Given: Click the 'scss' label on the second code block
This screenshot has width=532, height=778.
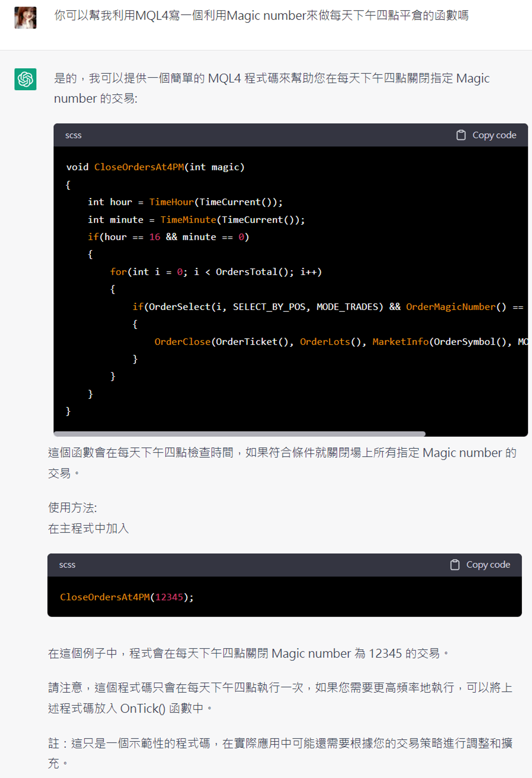Looking at the screenshot, I should [x=67, y=565].
